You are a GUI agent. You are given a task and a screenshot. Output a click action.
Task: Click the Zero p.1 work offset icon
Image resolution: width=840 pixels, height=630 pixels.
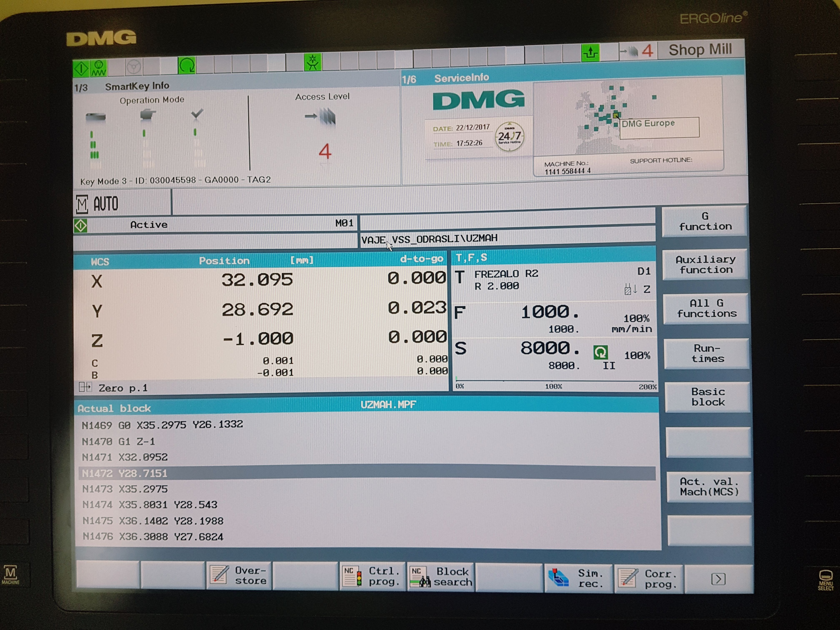[x=85, y=387]
